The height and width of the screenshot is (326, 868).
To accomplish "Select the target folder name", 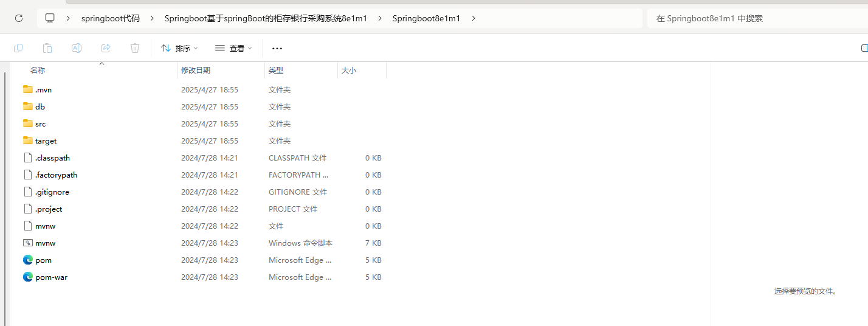I will [x=46, y=140].
